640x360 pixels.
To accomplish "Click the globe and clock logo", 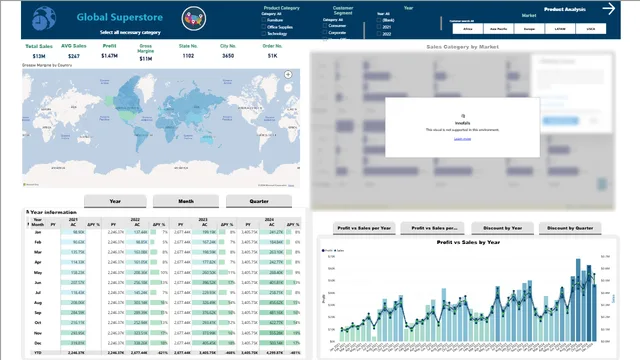I will tap(44, 18).
